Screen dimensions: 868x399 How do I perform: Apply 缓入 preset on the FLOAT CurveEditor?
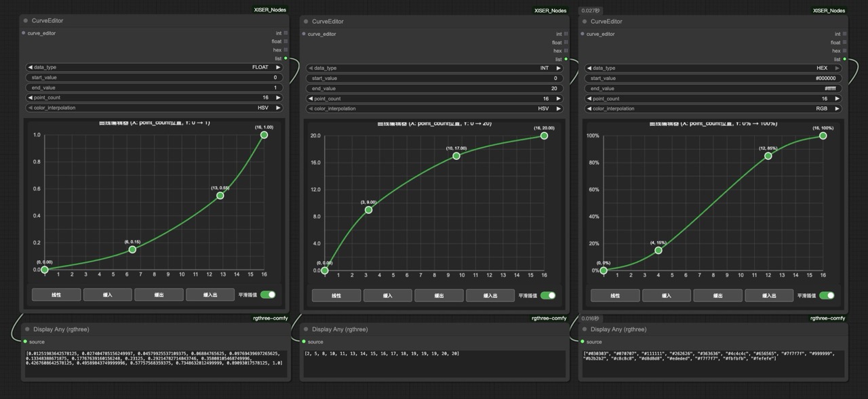point(108,295)
